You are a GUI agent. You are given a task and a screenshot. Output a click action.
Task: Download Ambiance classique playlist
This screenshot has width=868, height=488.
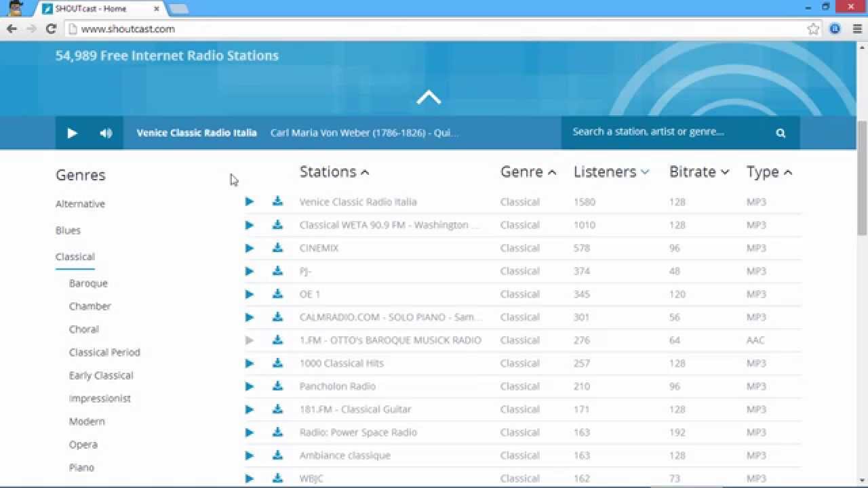point(277,455)
